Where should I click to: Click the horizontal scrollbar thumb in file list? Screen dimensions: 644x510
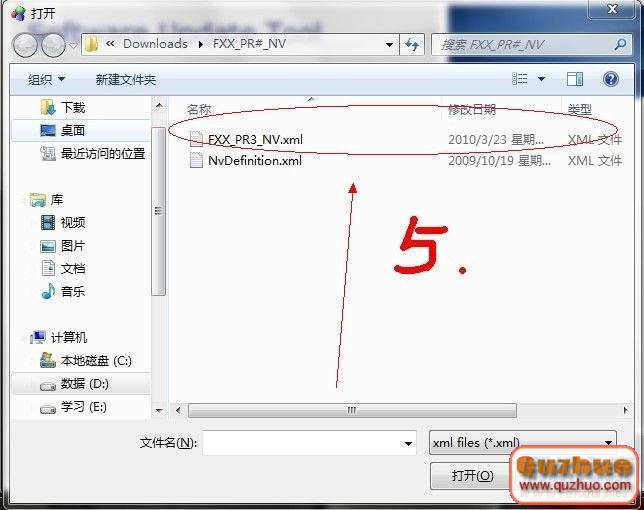[x=352, y=410]
